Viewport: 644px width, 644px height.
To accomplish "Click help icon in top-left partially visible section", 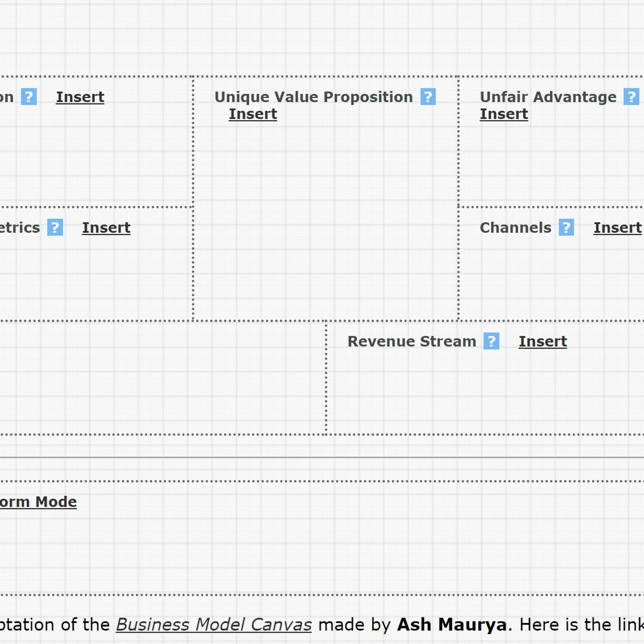I will click(29, 97).
